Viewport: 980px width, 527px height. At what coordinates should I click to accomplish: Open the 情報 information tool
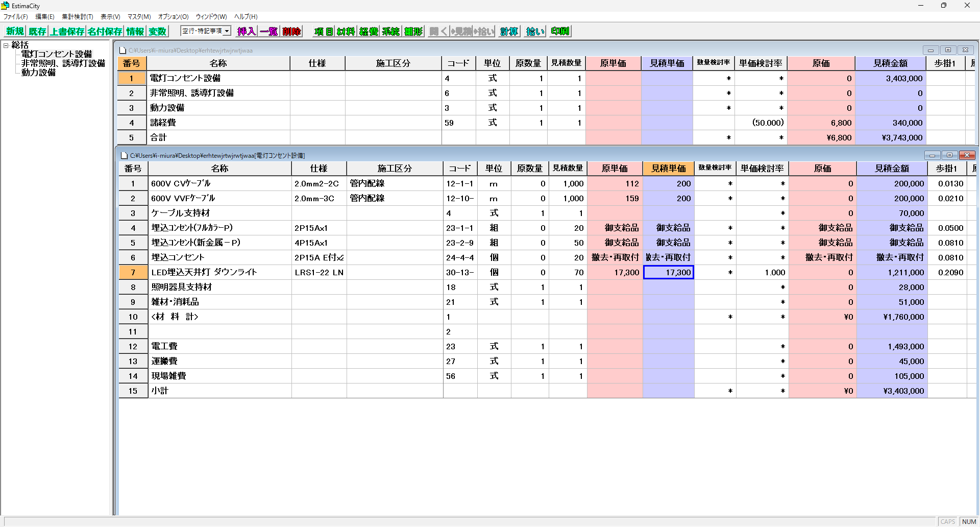tap(134, 31)
